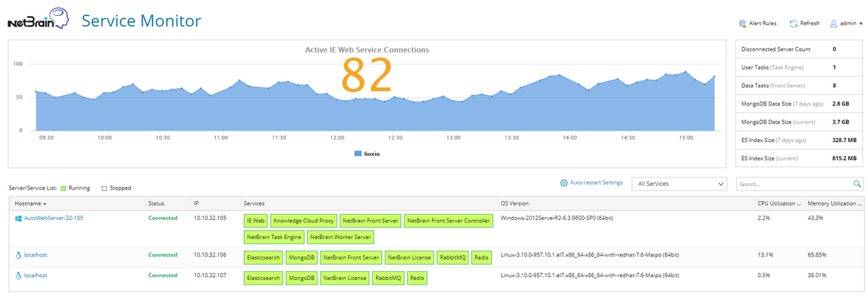The height and width of the screenshot is (296, 868).
Task: Open Alert Rules gear icon
Action: pos(742,24)
